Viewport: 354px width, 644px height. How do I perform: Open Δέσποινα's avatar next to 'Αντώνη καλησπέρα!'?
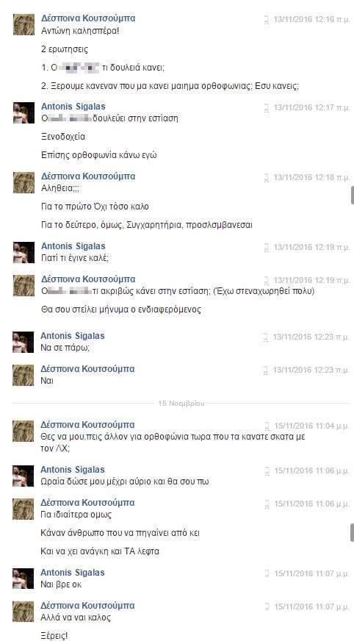24,24
